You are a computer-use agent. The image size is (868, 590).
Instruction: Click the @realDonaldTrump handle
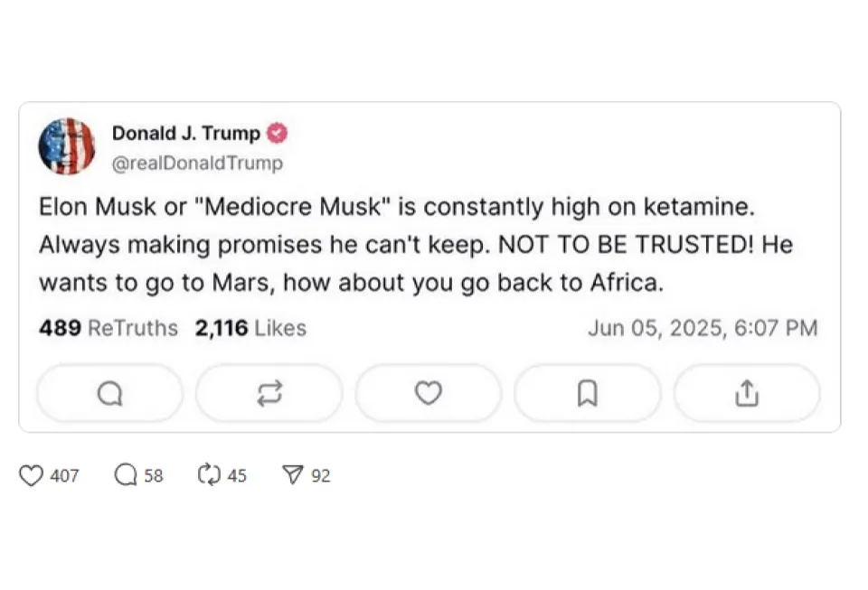[x=197, y=164]
